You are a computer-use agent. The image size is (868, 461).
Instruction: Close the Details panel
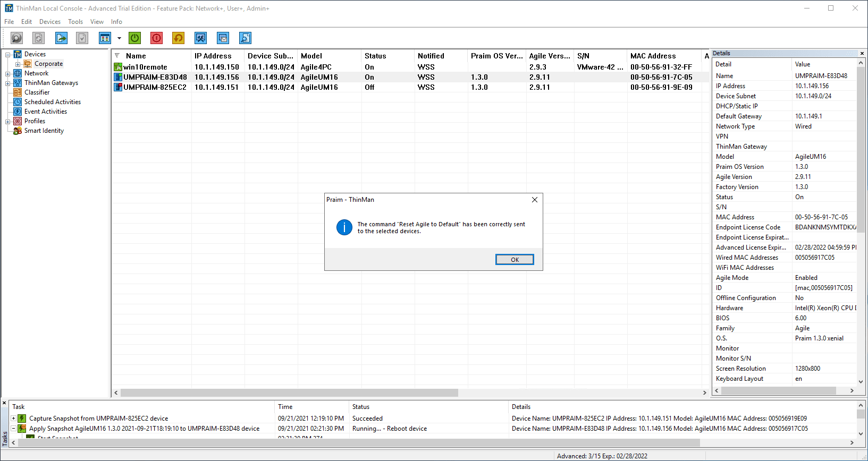tap(862, 53)
